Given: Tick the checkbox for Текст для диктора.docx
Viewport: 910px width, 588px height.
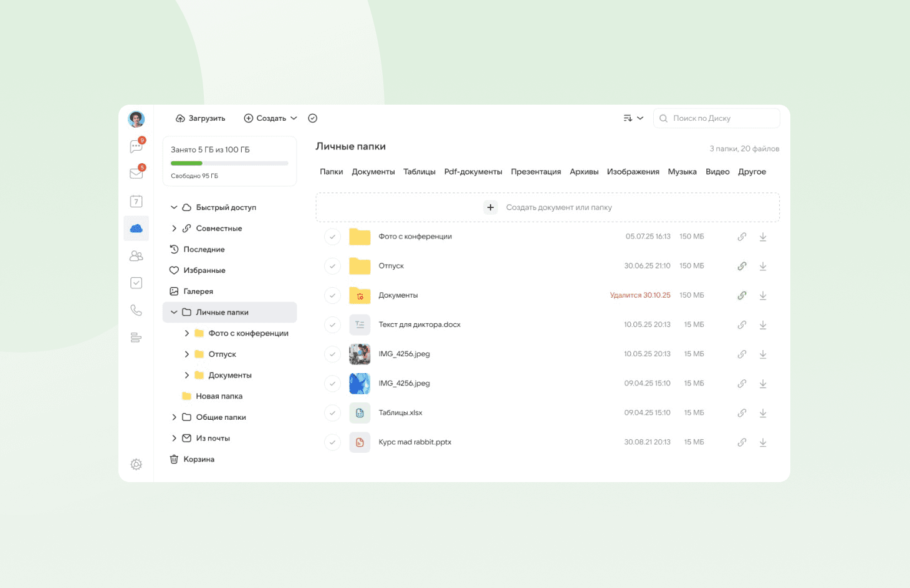Looking at the screenshot, I should pyautogui.click(x=333, y=325).
